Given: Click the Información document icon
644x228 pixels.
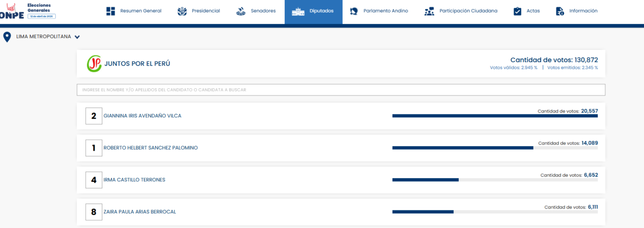Looking at the screenshot, I should pyautogui.click(x=559, y=11).
